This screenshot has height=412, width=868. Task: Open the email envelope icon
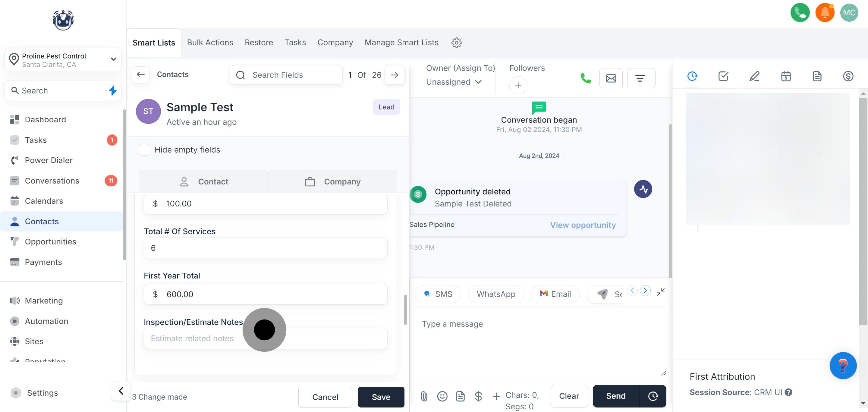[611, 78]
